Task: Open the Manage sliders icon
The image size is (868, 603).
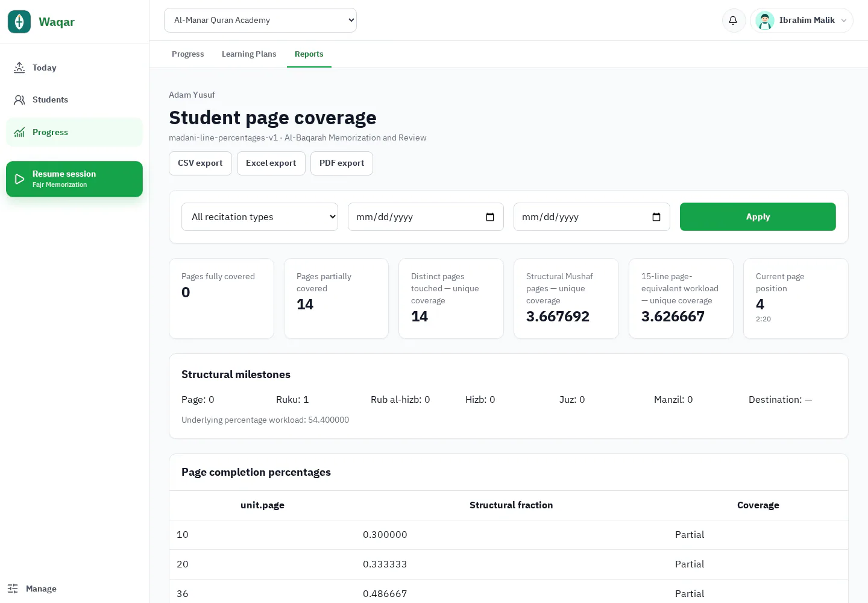Action: coord(13,589)
